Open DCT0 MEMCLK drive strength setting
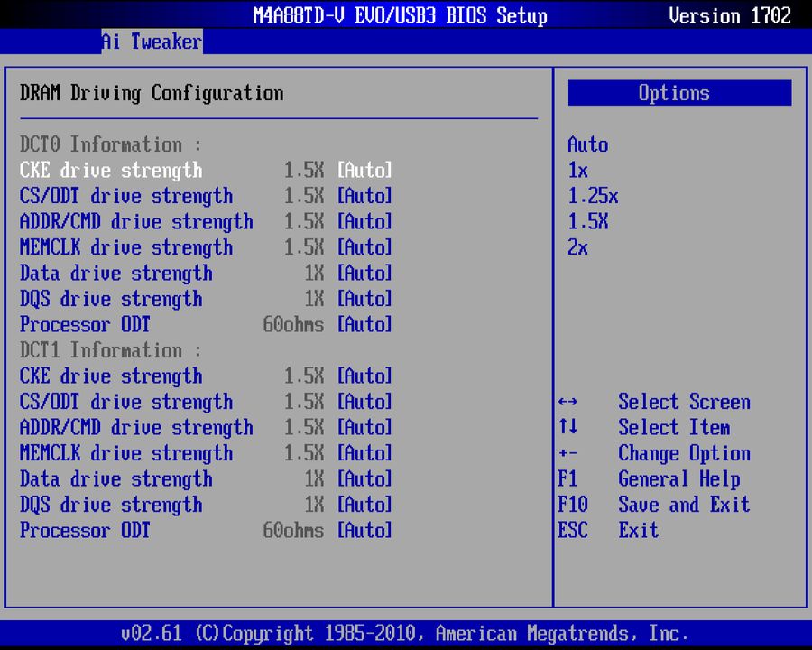The image size is (812, 650). 126,247
